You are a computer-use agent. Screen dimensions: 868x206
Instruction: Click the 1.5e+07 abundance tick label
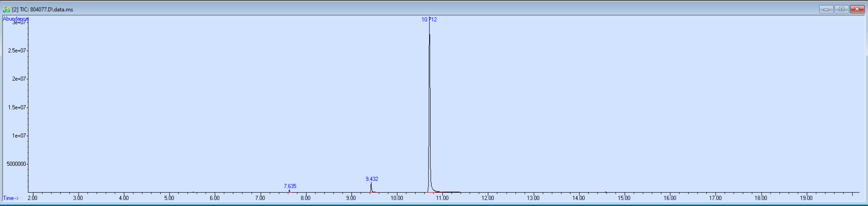click(18, 107)
